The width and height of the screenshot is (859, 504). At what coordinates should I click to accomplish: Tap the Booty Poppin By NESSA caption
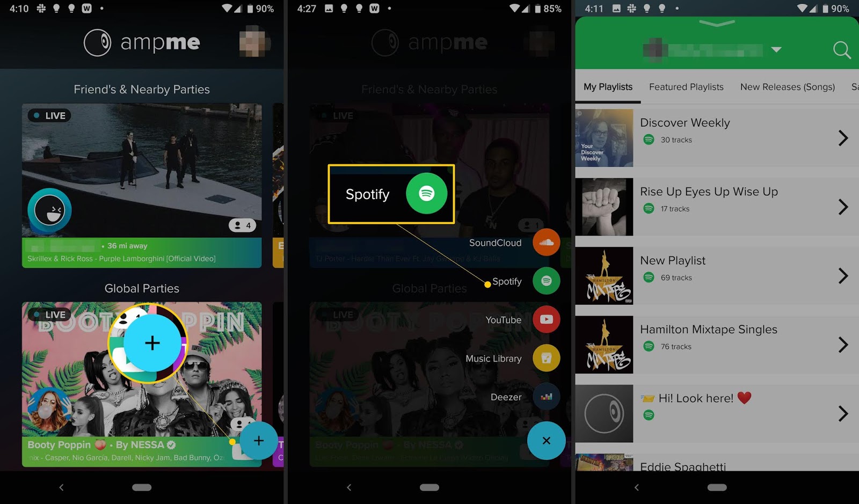coord(101,445)
